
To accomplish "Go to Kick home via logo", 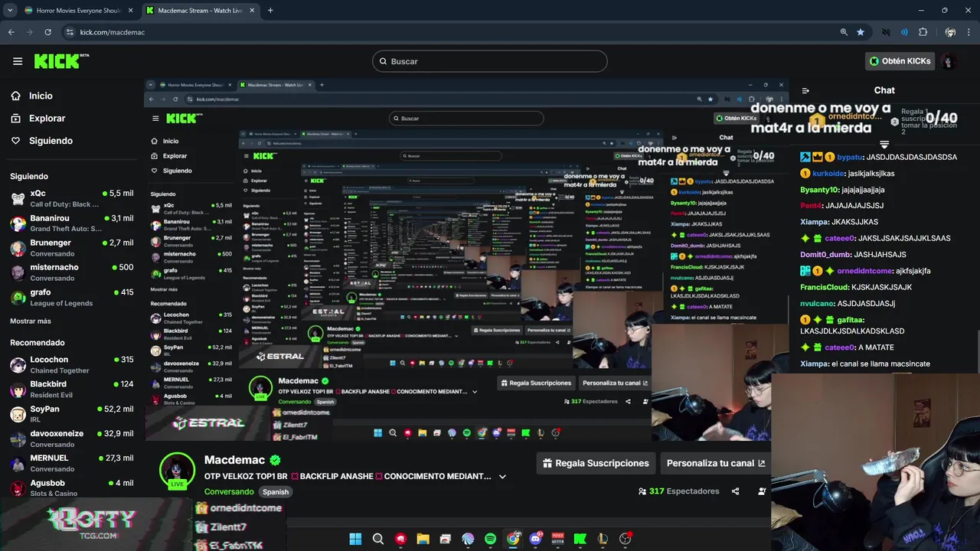I will tap(61, 61).
